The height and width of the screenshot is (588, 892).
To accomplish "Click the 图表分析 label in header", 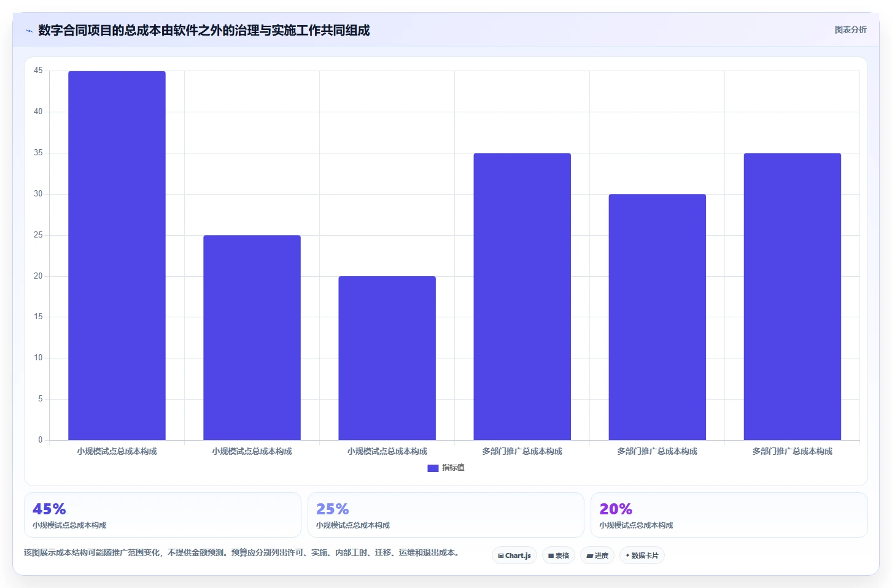I will 850,29.
